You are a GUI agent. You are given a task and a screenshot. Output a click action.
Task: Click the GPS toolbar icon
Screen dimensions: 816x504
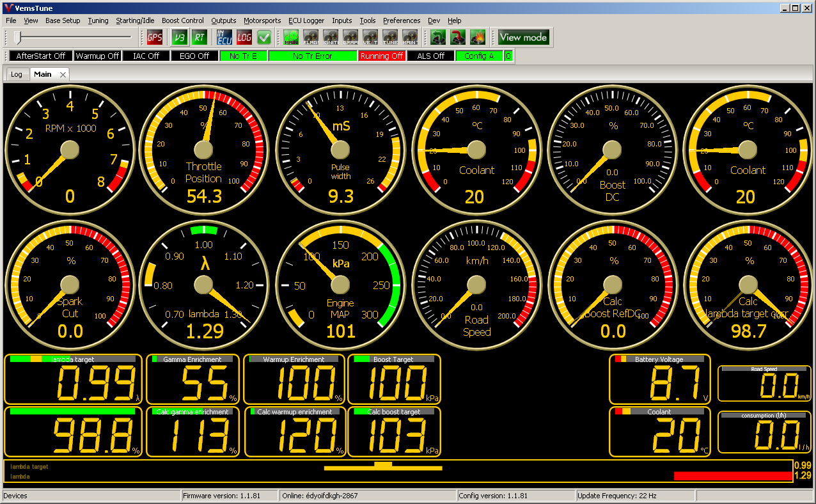[155, 38]
